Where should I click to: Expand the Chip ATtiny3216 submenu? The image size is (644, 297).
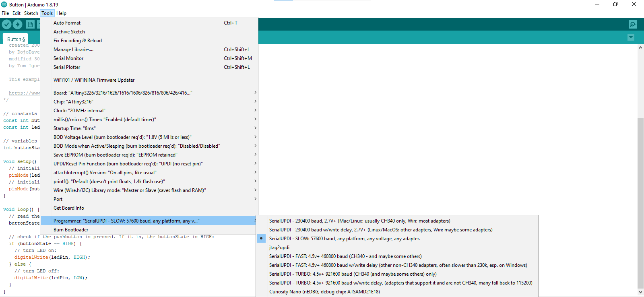pyautogui.click(x=149, y=102)
